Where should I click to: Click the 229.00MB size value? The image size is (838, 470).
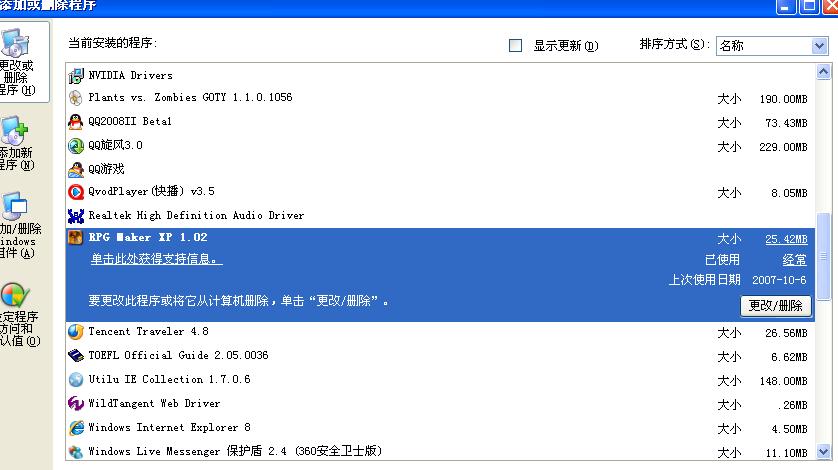(783, 147)
